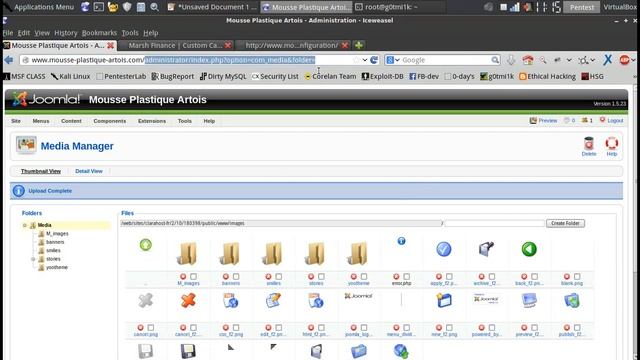Tick the checkbox for stories folder
The image size is (640, 360).
click(321, 277)
